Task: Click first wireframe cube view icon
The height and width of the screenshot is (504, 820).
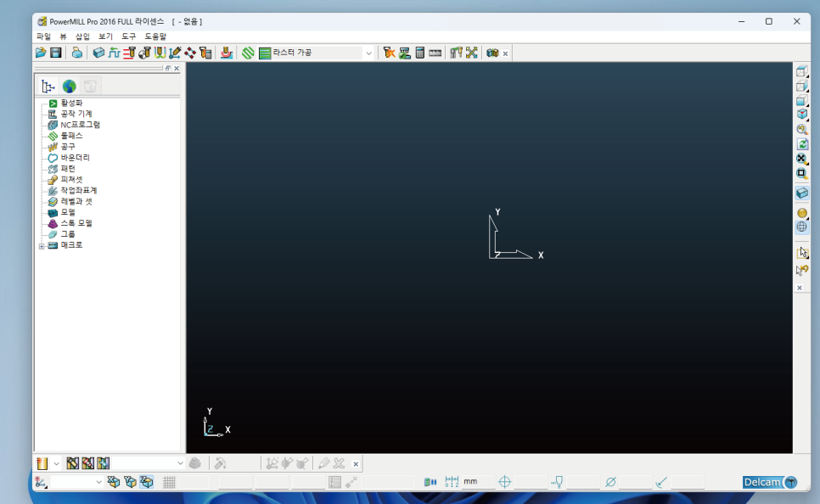Action: [801, 71]
